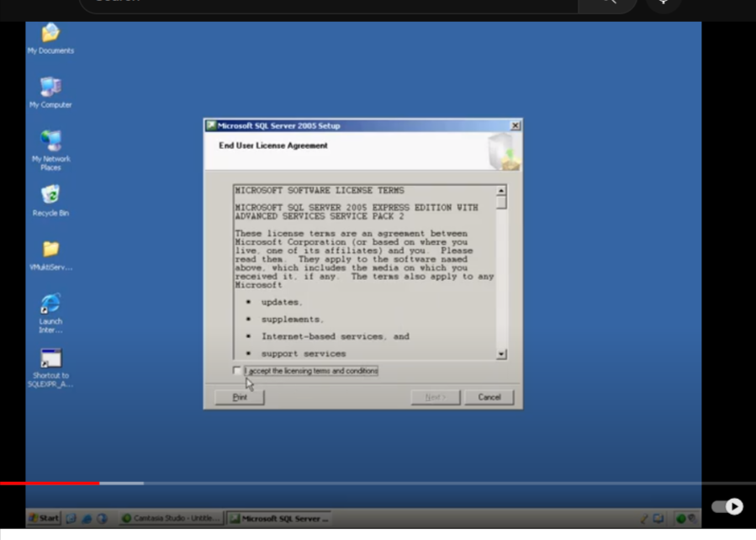This screenshot has width=756, height=540.
Task: Click the greyed-out Next button
Action: (436, 397)
